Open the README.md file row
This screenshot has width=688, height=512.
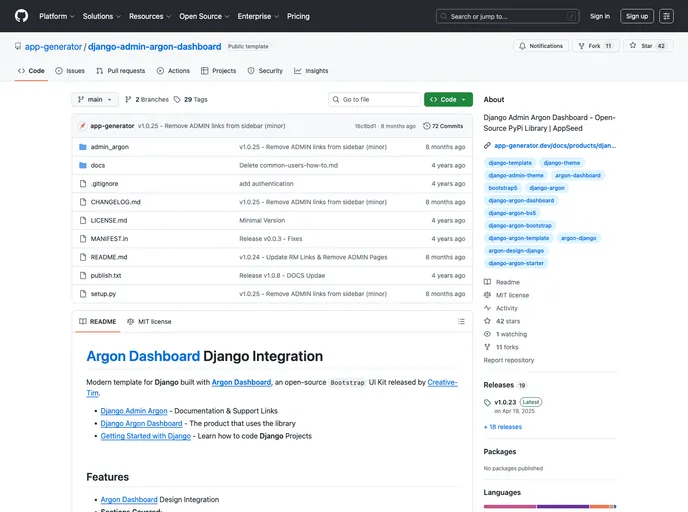(272, 257)
